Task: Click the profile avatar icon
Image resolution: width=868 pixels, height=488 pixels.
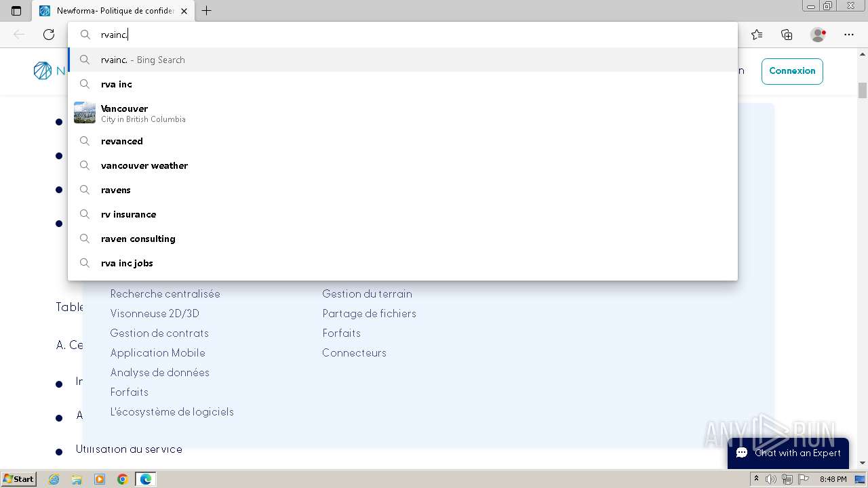Action: [818, 35]
